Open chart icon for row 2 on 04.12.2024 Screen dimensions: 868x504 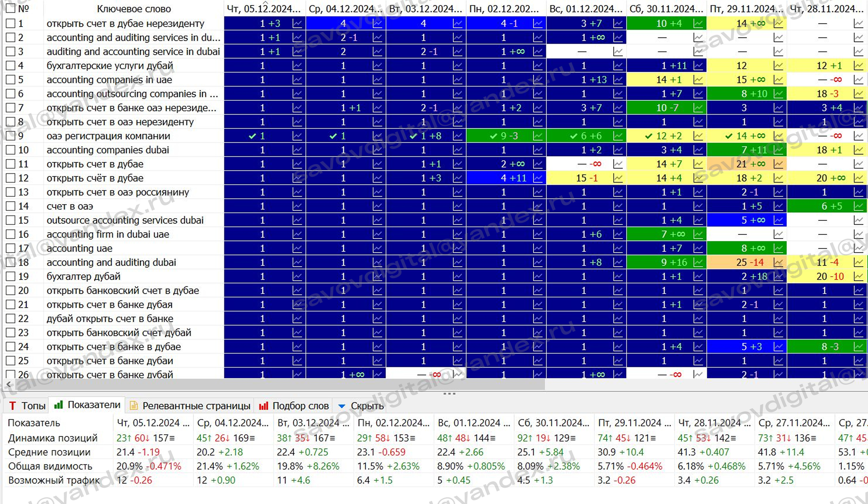coord(378,38)
